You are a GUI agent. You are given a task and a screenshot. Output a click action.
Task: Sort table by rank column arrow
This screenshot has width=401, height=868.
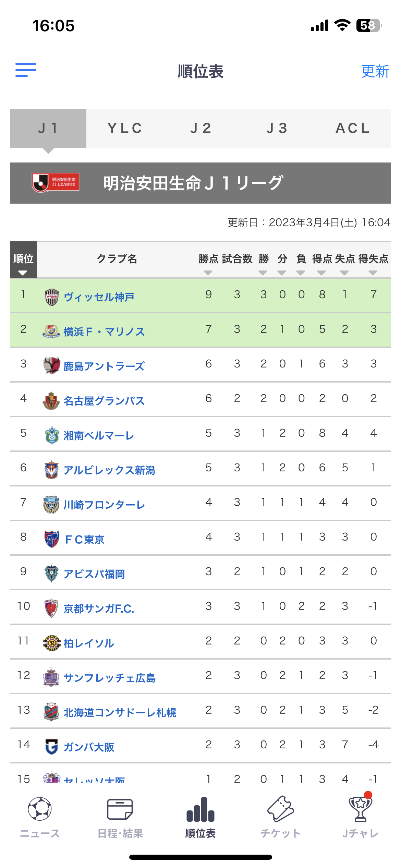pyautogui.click(x=23, y=273)
